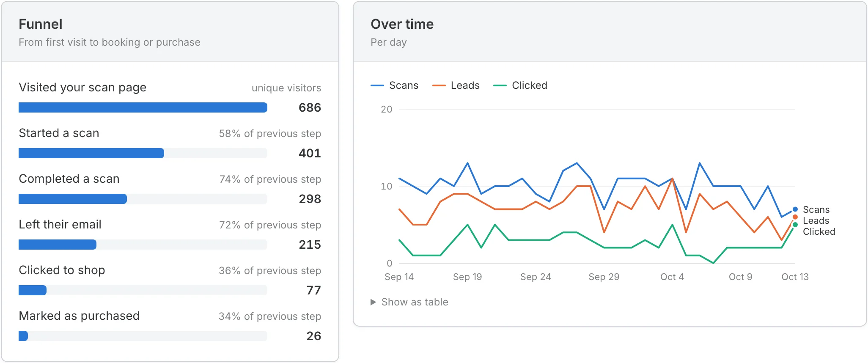Viewport: 868px width, 363px height.
Task: Click the Oct 4 axis label
Action: pyautogui.click(x=672, y=277)
